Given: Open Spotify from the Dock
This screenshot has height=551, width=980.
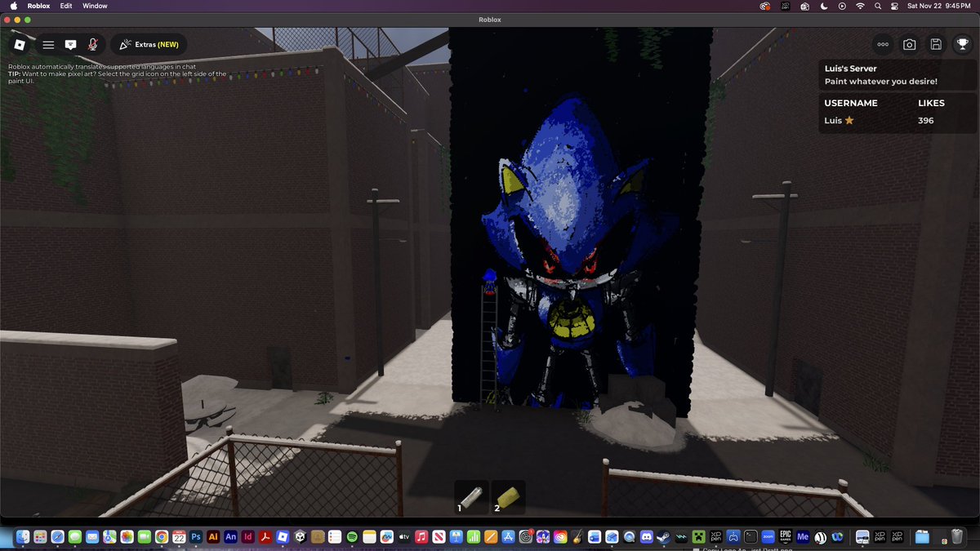Looking at the screenshot, I should pos(352,537).
